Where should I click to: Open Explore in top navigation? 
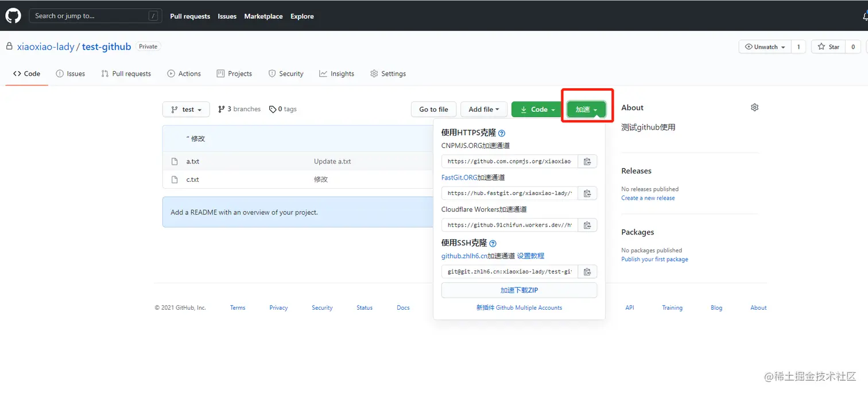click(302, 16)
